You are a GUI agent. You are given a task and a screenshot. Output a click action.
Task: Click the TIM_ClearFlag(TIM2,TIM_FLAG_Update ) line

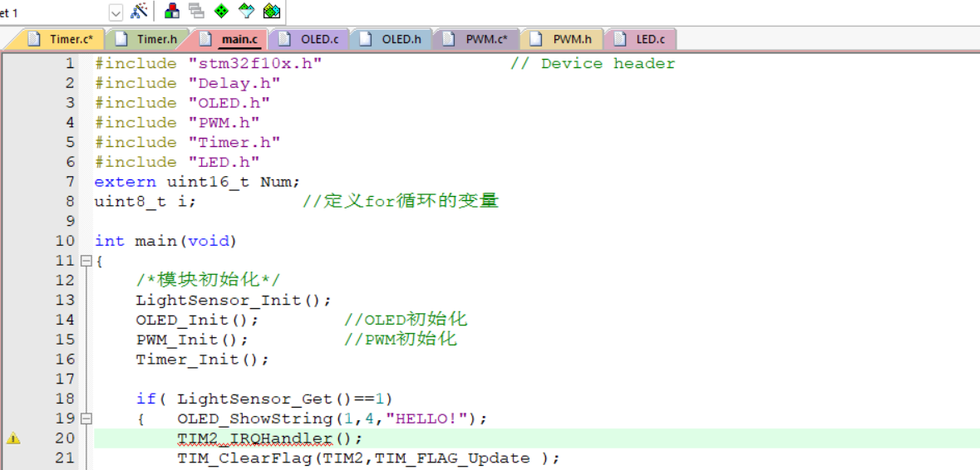pos(368,458)
